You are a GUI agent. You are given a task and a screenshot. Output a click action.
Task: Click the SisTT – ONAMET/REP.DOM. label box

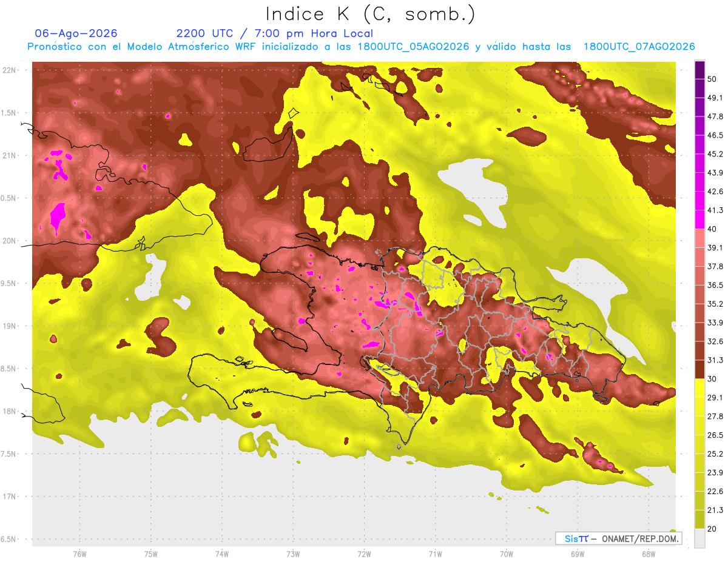point(618,538)
